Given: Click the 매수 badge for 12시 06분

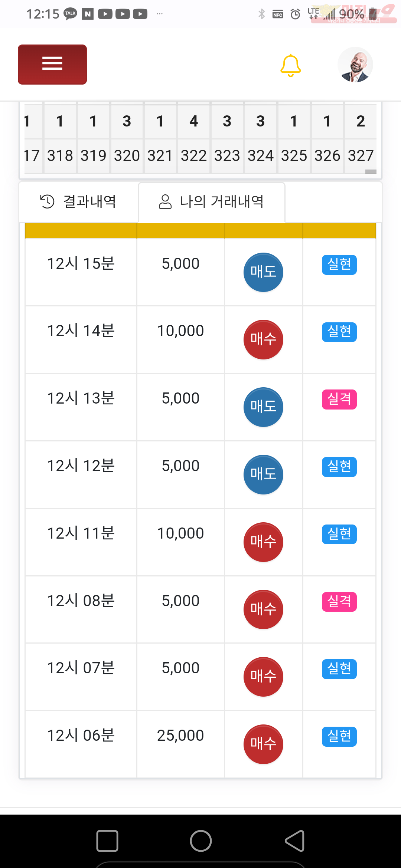Looking at the screenshot, I should (263, 744).
